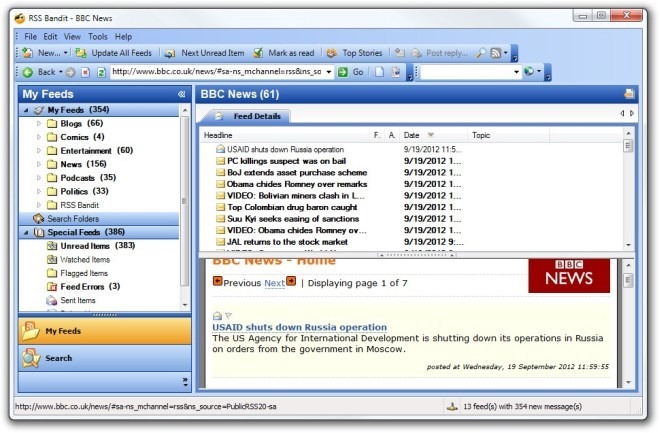Viewport: 660px width, 433px height.
Task: Open the search box dropdown arrow
Action: (516, 72)
